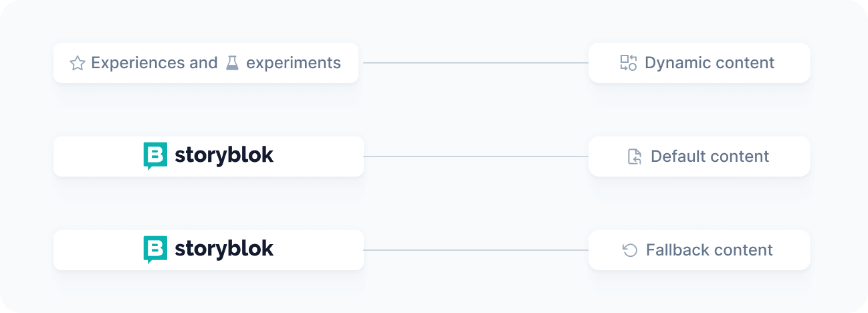The height and width of the screenshot is (313, 868).
Task: Click the Default content document icon
Action: pos(635,156)
